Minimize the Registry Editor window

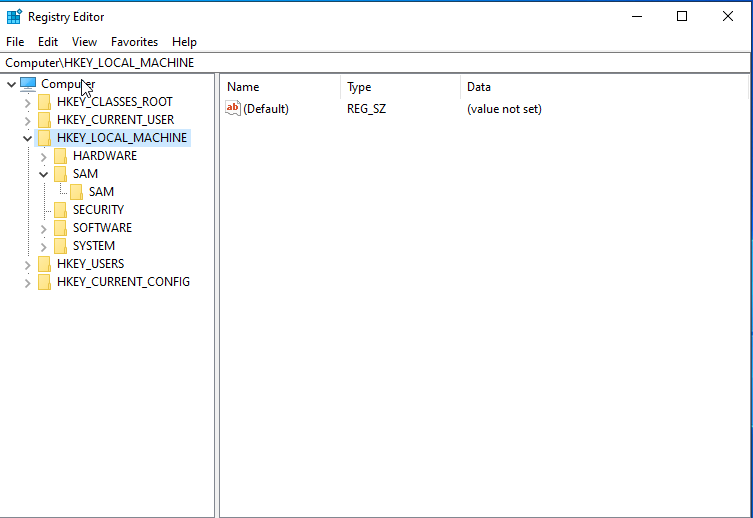coord(637,16)
